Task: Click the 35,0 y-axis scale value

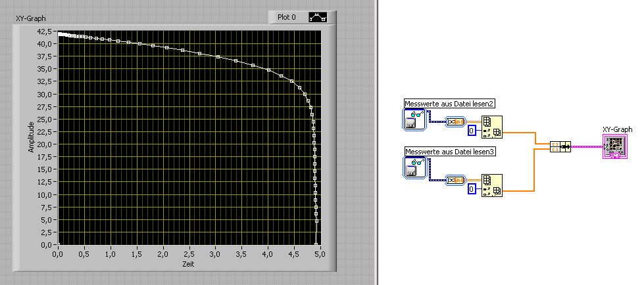Action: [x=44, y=69]
